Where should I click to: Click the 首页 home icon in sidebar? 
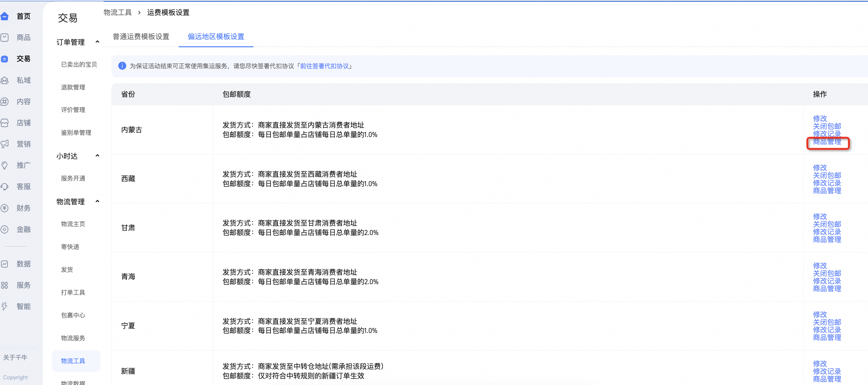(x=4, y=16)
